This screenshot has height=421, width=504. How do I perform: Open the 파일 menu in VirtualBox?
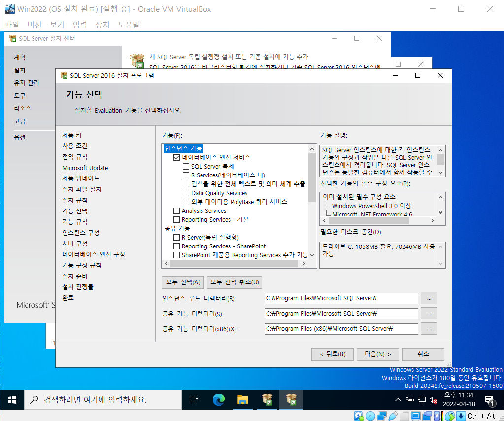pos(12,25)
